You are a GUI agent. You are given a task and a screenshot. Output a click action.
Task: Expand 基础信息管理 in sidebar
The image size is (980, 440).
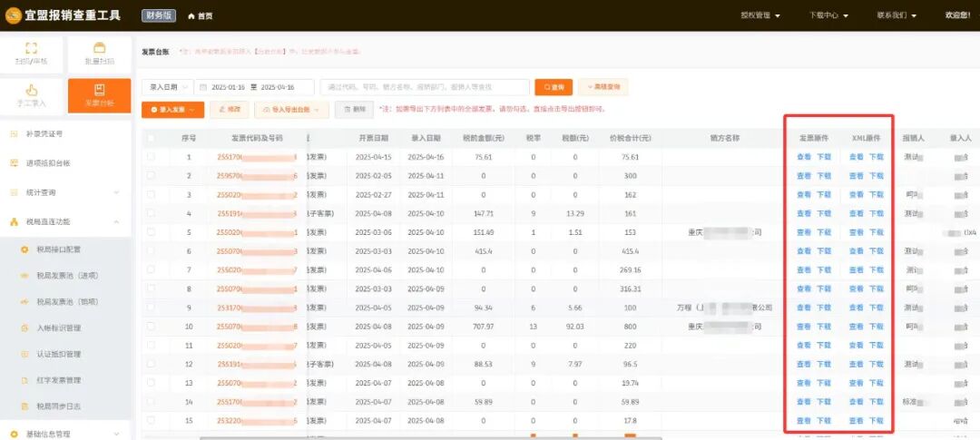pyautogui.click(x=65, y=434)
